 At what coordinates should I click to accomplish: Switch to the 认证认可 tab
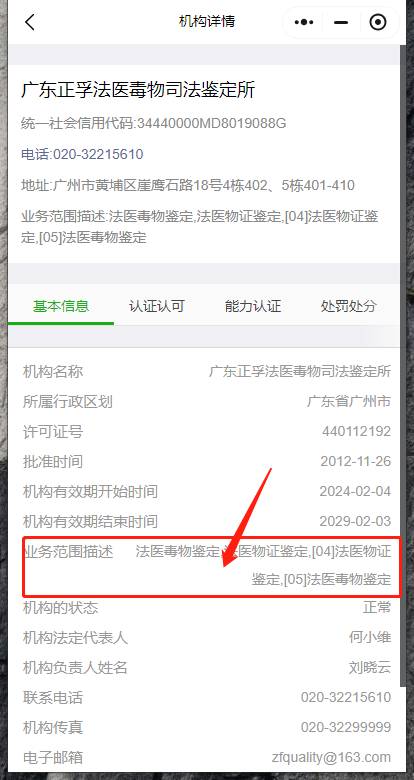(157, 306)
